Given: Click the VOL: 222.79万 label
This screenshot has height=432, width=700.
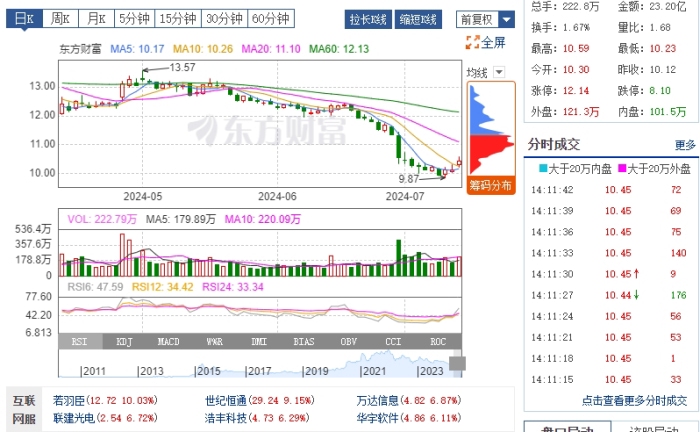Looking at the screenshot, I should coord(102,219).
